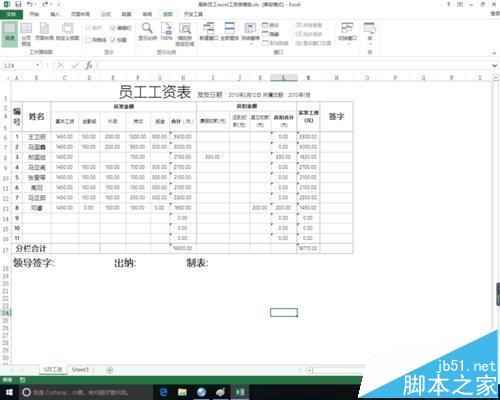Click row 24 header

(6, 313)
